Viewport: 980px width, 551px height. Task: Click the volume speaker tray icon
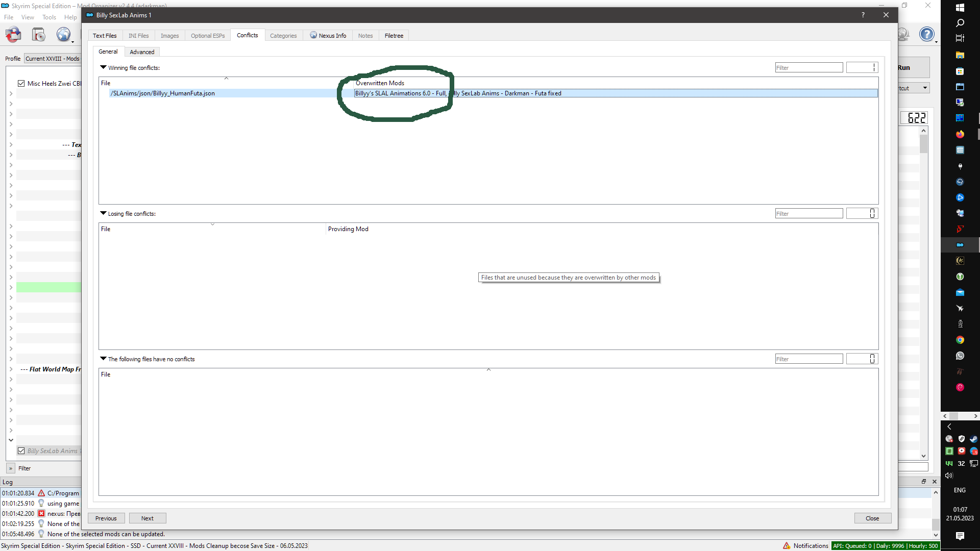[949, 475]
